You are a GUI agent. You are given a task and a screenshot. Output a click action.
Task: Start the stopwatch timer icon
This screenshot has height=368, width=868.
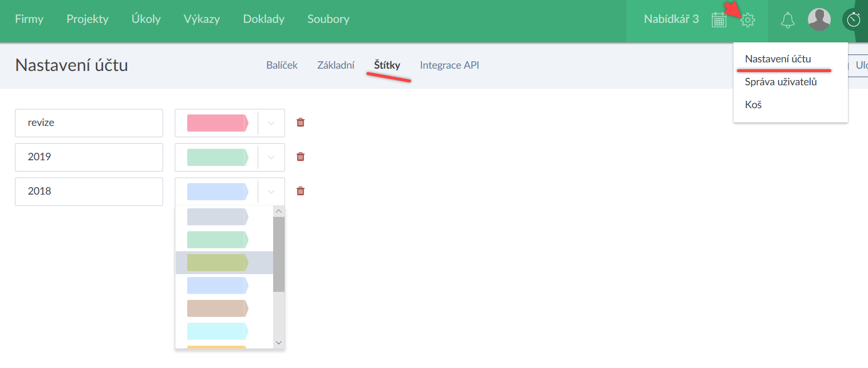854,20
